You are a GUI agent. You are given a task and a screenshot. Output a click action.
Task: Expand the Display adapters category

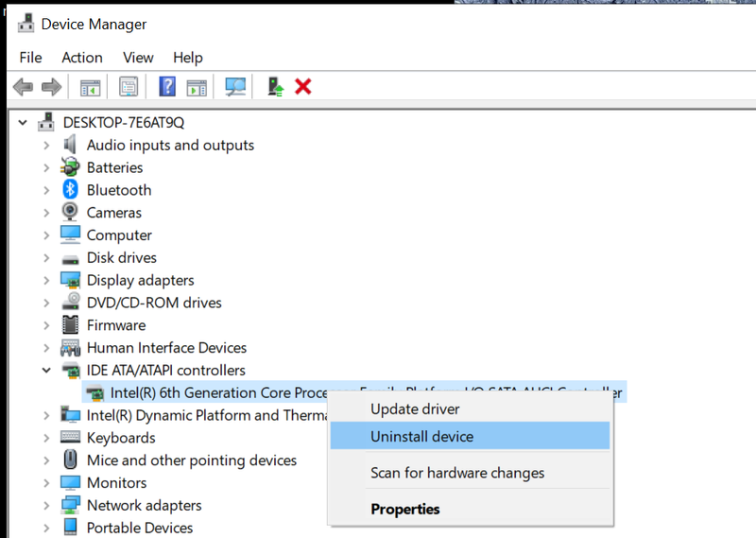click(x=46, y=280)
